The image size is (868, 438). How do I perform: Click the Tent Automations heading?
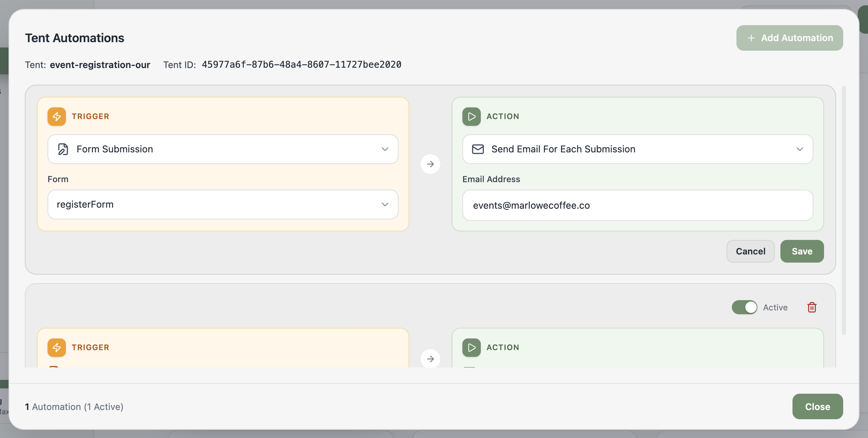[x=74, y=38]
